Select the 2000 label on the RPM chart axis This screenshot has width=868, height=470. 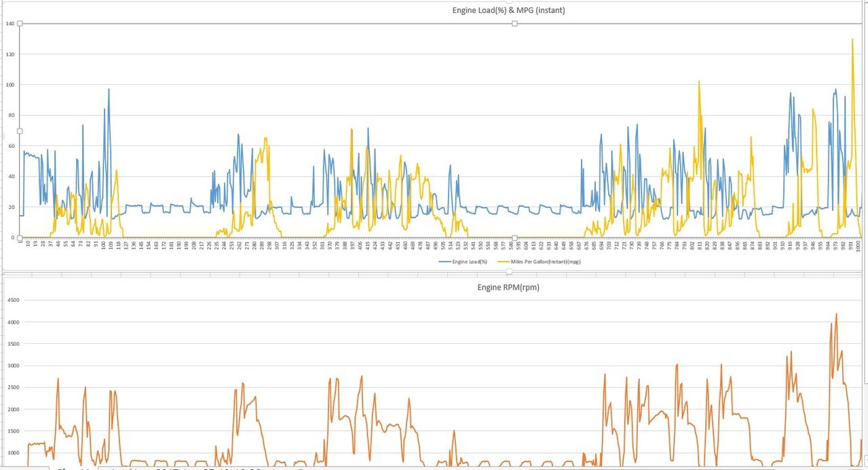point(14,410)
